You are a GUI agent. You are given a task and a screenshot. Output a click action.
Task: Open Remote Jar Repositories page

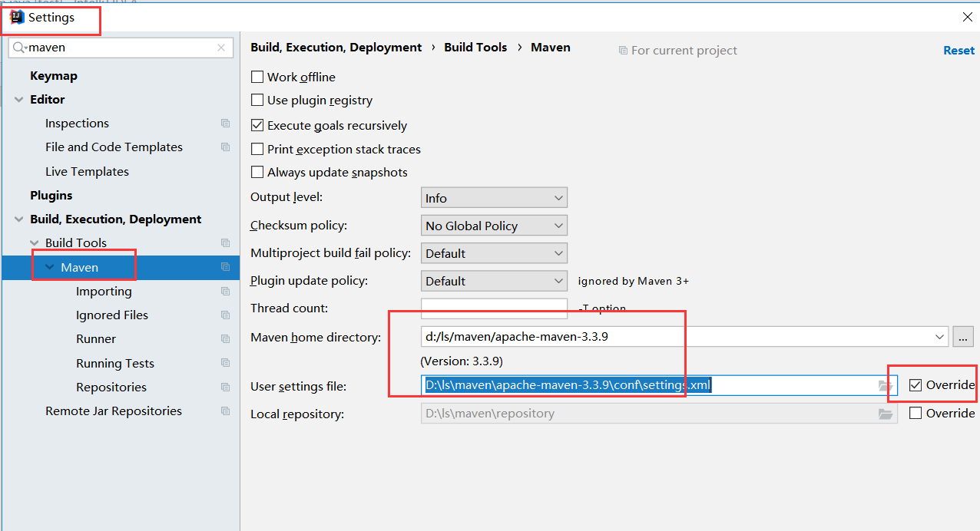(114, 411)
